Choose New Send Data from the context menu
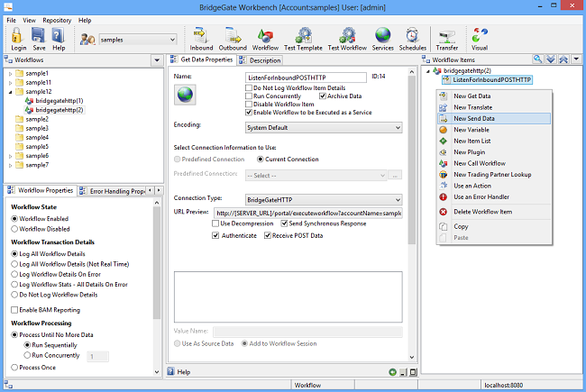Image resolution: width=586 pixels, height=392 pixels. point(474,118)
